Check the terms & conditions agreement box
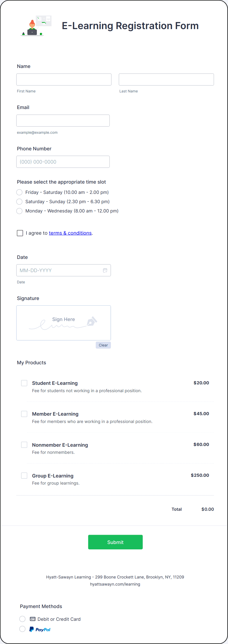 [x=20, y=233]
